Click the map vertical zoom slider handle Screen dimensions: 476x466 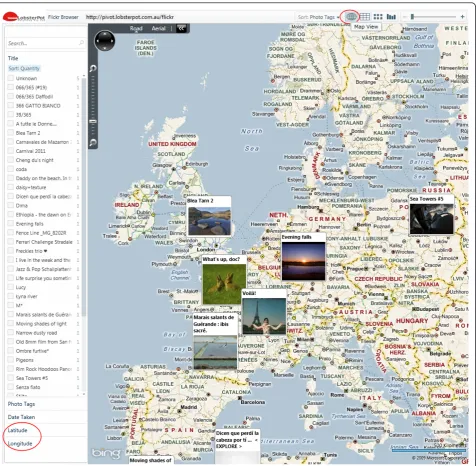point(93,121)
